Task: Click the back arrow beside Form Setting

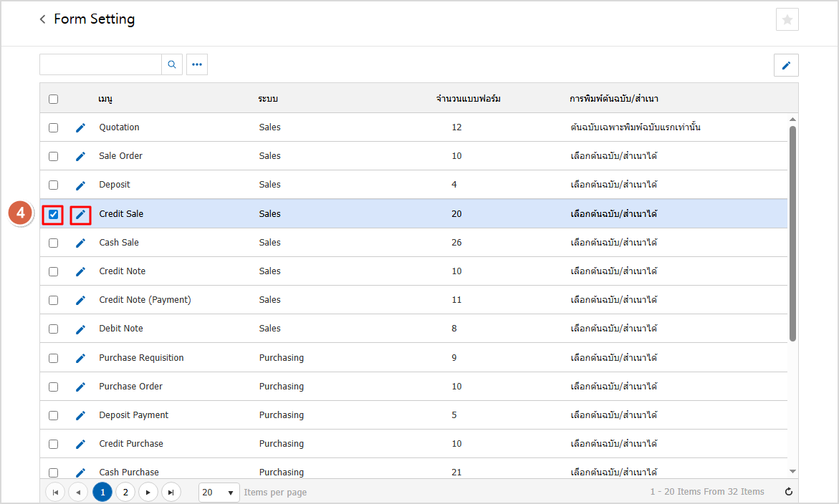Action: pyautogui.click(x=43, y=19)
